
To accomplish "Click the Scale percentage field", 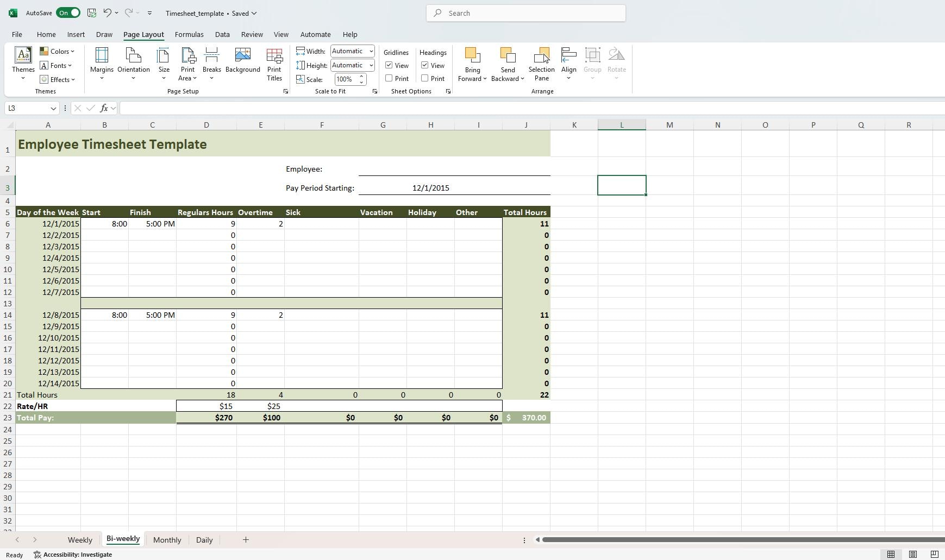I will click(x=345, y=79).
